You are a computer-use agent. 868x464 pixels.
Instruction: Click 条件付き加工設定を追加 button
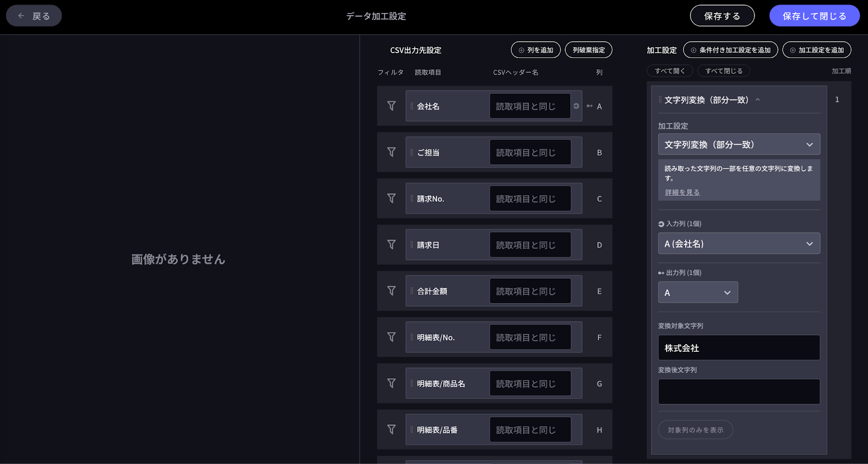pyautogui.click(x=730, y=50)
